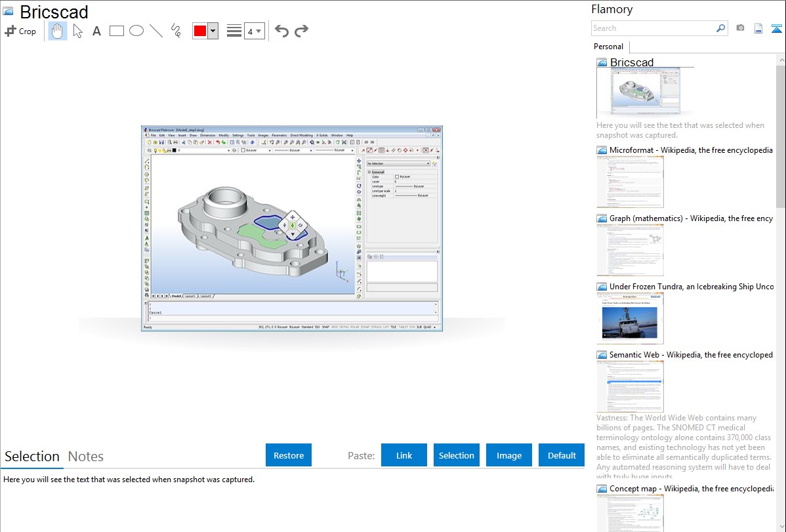Click the snapshot icon beside the main Bricscad heading
Image resolution: width=786 pixels, height=532 pixels.
click(8, 12)
